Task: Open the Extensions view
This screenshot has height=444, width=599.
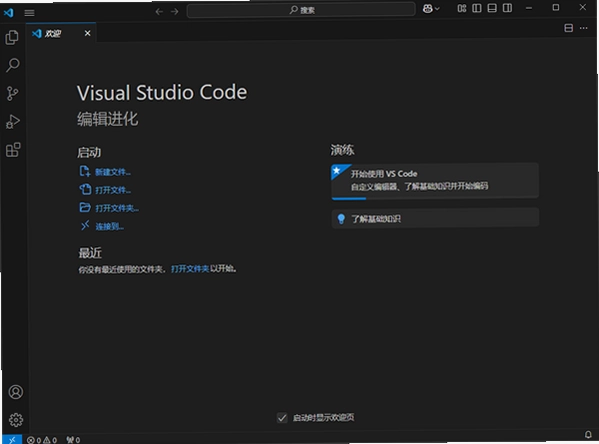Action: click(x=13, y=150)
